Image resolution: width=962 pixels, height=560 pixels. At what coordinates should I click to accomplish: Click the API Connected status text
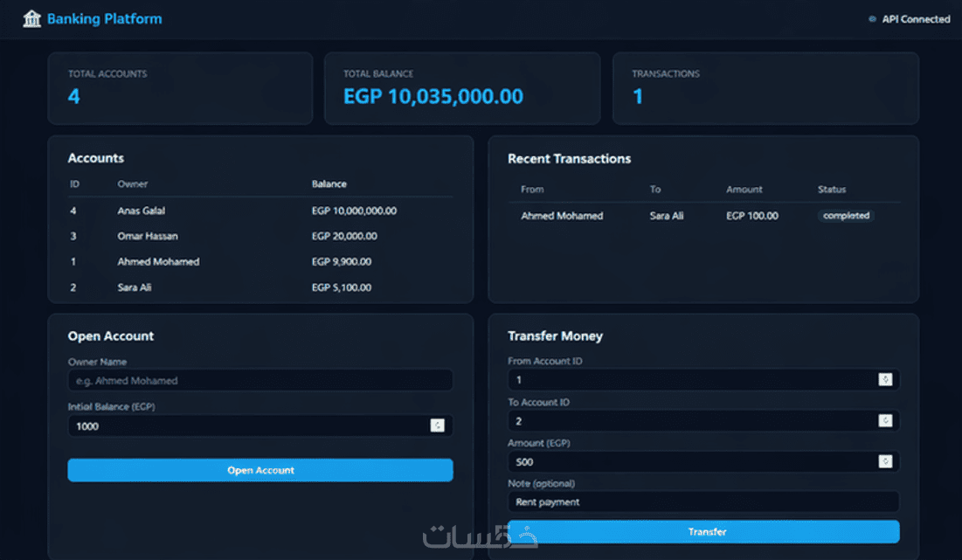[x=916, y=19]
